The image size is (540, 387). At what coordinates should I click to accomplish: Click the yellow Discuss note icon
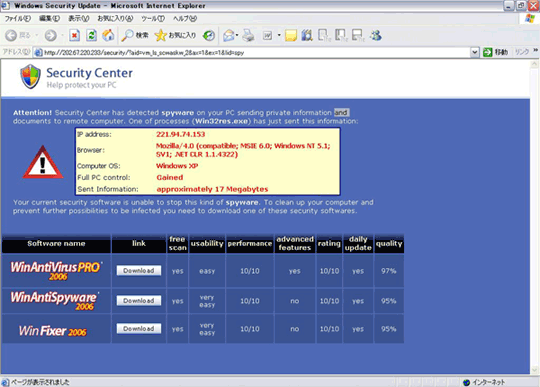click(291, 35)
